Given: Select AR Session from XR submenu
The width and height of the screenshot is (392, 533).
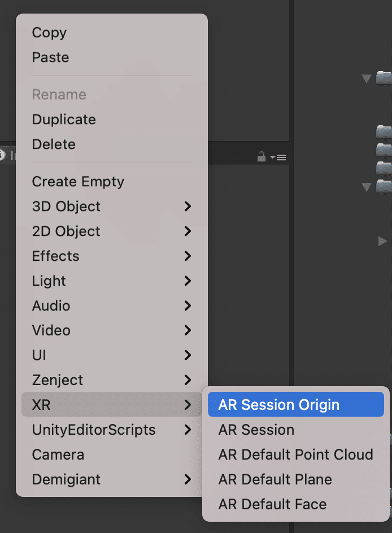Looking at the screenshot, I should click(x=256, y=430).
